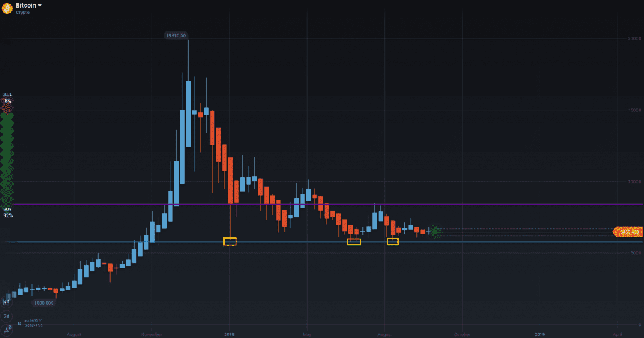
Task: Click the October time axis label
Action: coord(462,334)
